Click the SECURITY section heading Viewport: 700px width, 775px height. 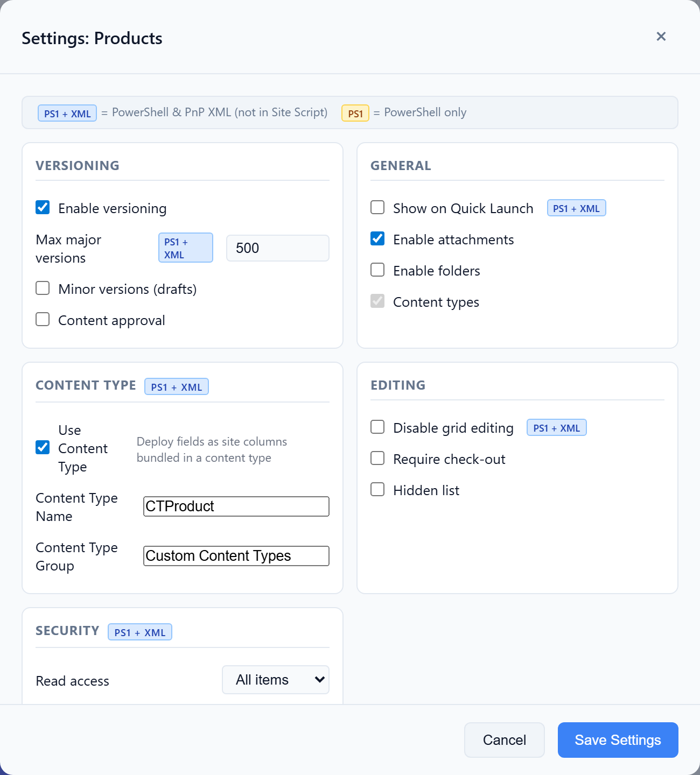(68, 631)
